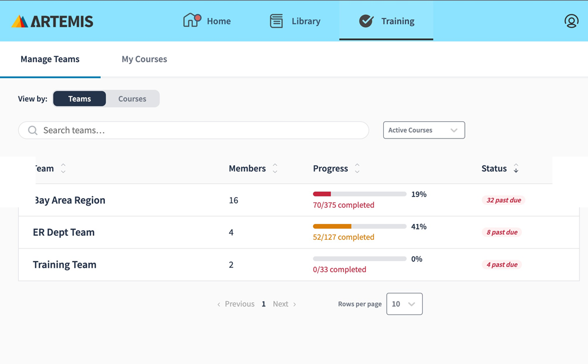Sort by Members column arrows
The height and width of the screenshot is (364, 588).
[x=275, y=169]
